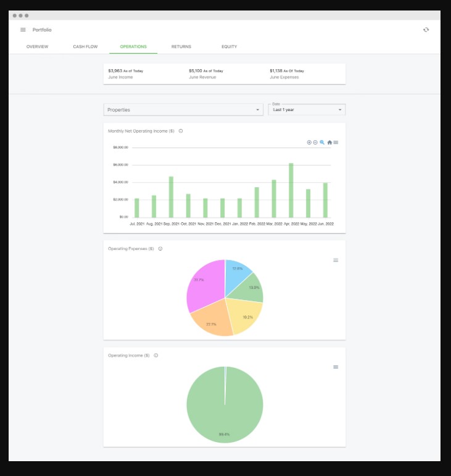Open the Date Last 1 year dropdown

[307, 110]
